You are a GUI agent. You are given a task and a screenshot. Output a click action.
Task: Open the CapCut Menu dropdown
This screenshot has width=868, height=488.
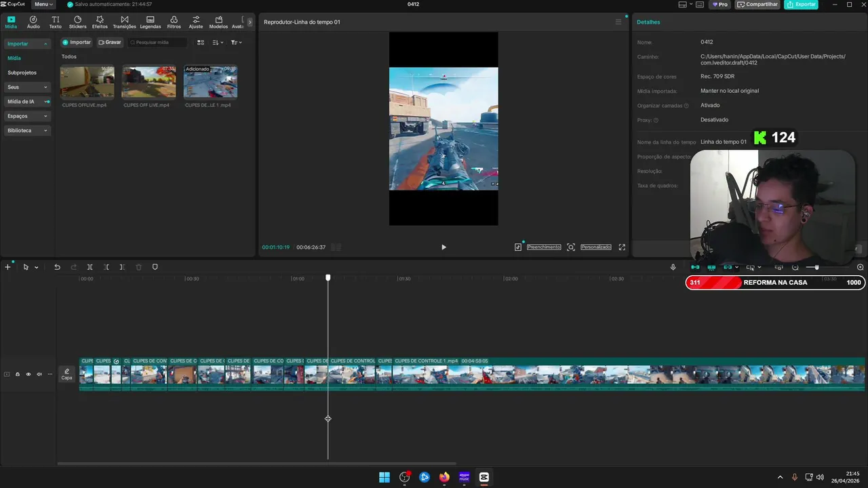[43, 4]
